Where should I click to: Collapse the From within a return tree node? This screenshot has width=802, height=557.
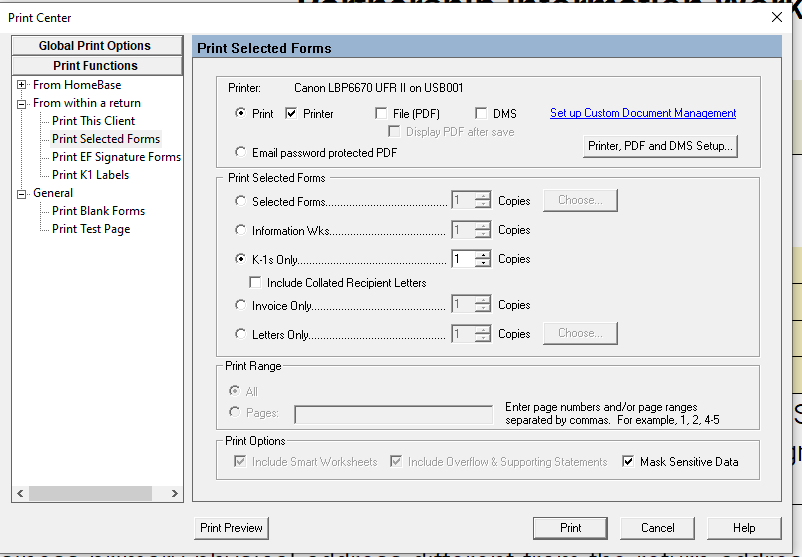tap(21, 103)
